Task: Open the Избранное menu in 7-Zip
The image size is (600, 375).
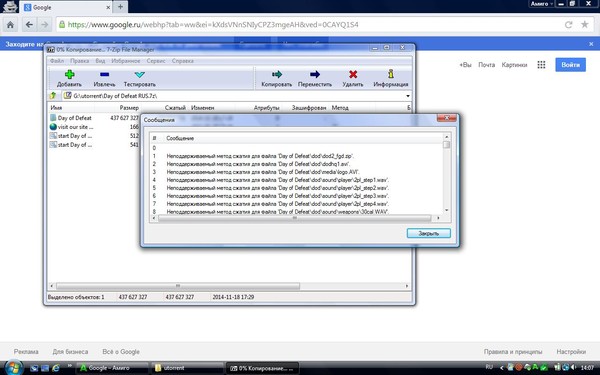Action: [126, 61]
